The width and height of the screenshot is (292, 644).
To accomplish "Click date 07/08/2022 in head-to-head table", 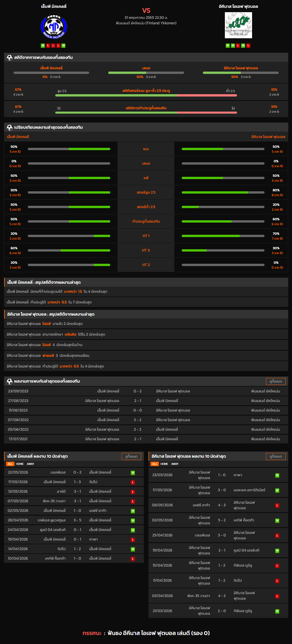I will click(x=18, y=420).
